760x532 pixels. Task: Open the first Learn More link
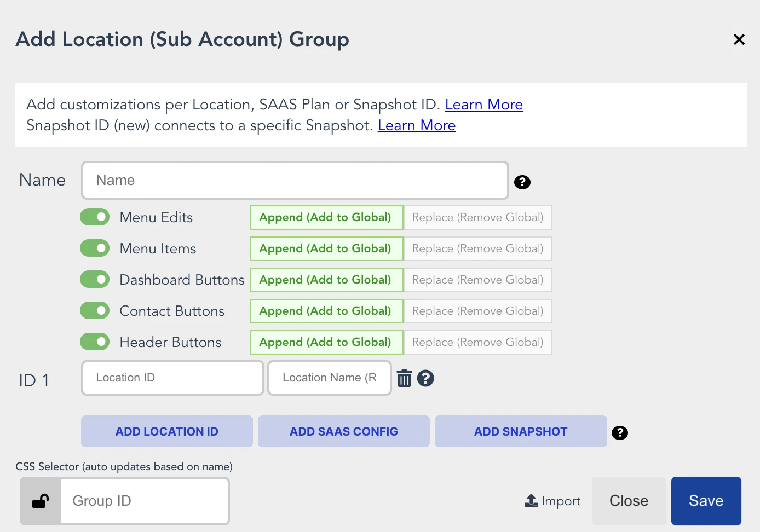click(483, 105)
